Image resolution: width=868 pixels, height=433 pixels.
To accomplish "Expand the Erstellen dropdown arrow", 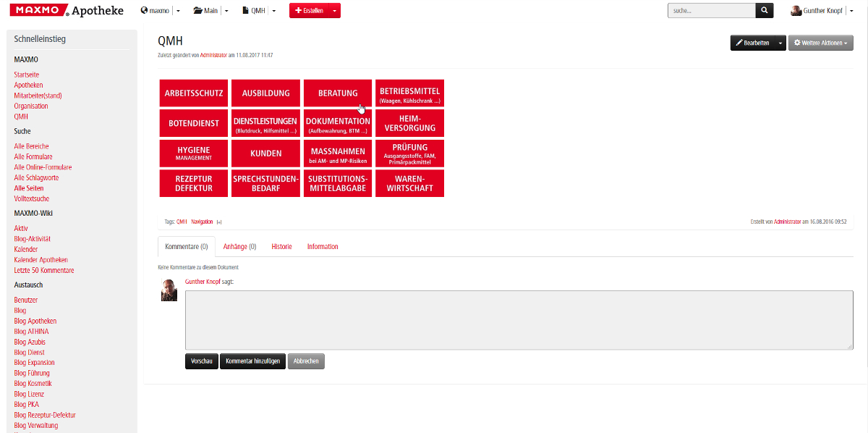I will coord(334,11).
